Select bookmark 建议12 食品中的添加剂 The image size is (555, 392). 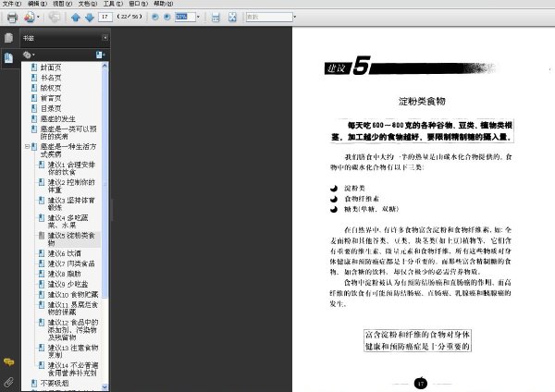73,330
